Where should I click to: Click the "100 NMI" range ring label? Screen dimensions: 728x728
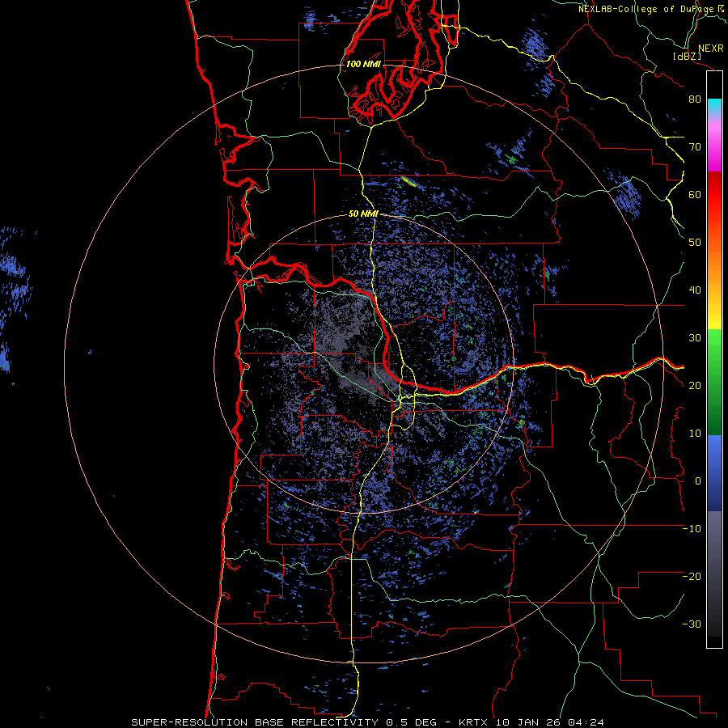363,64
